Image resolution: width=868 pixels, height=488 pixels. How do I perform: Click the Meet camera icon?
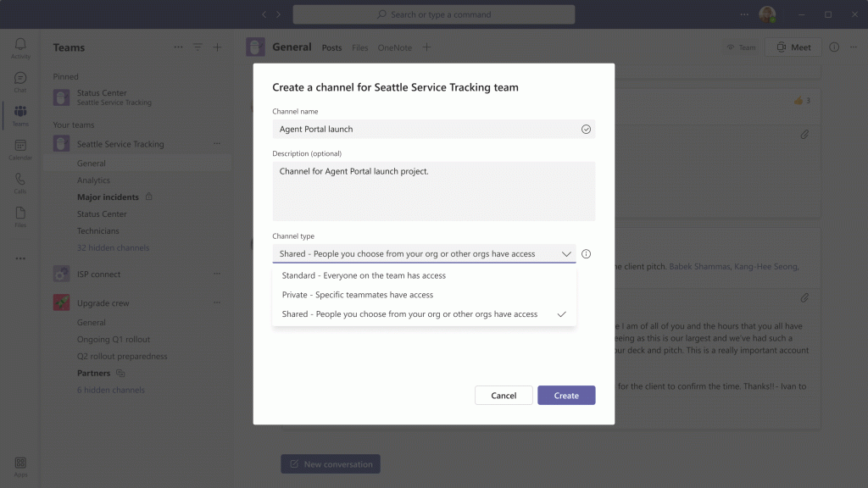pos(781,47)
